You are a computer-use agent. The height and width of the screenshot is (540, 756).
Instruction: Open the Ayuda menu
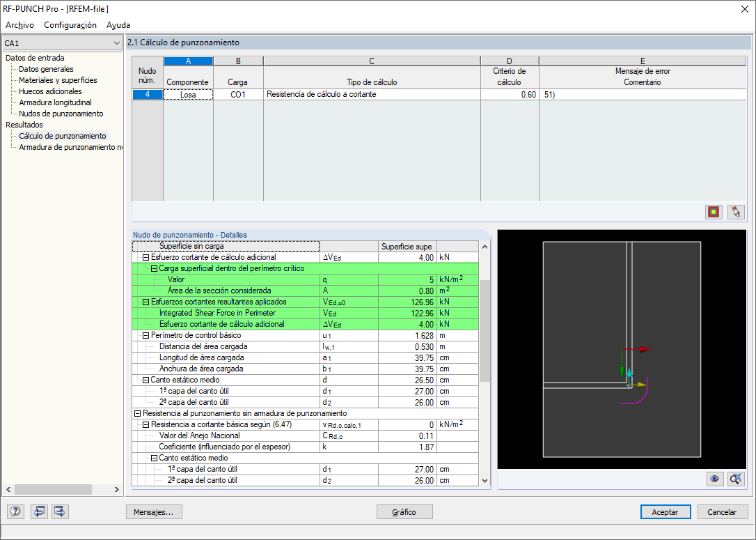pyautogui.click(x=118, y=25)
